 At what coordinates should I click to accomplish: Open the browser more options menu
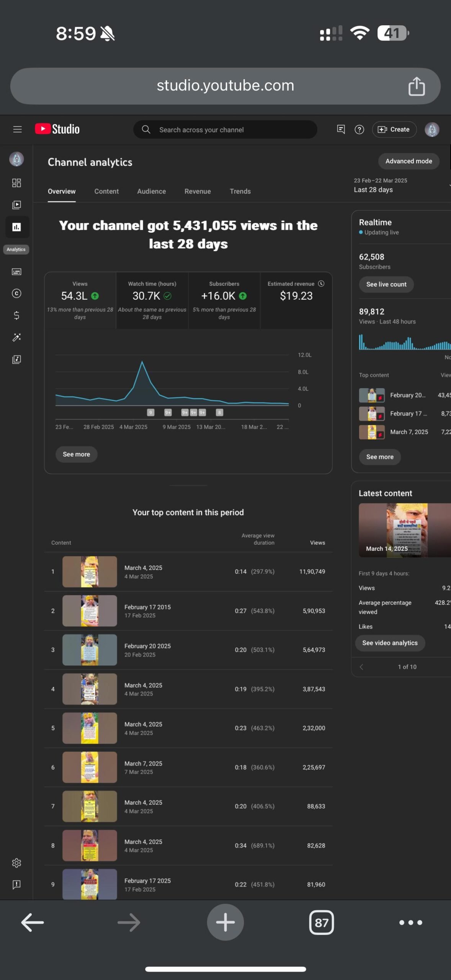pyautogui.click(x=410, y=923)
